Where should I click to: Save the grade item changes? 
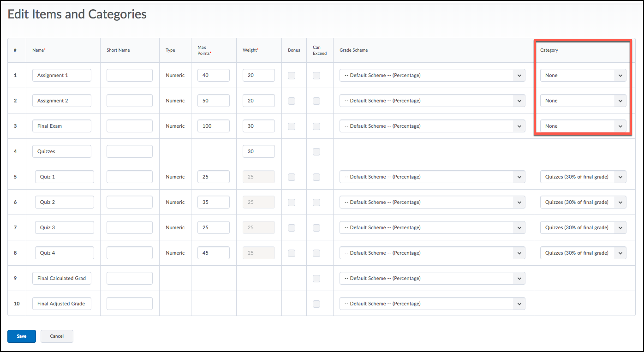[22, 336]
